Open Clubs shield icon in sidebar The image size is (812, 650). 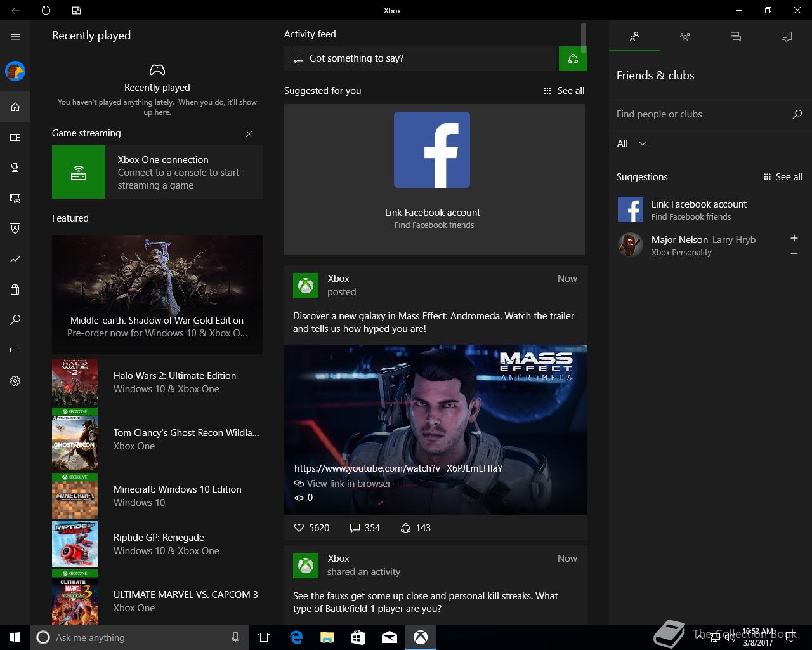click(x=15, y=229)
